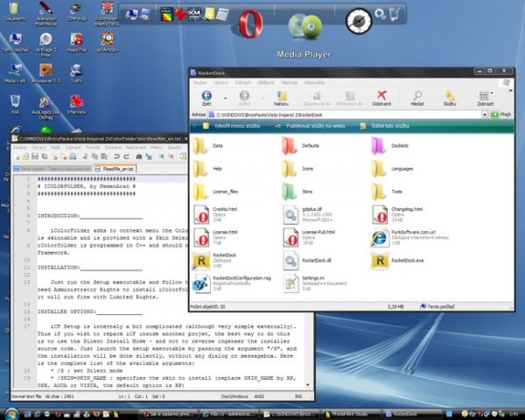The width and height of the screenshot is (525, 420).
Task: Open the yellow sticky note icon in dock
Action: pyautogui.click(x=209, y=14)
